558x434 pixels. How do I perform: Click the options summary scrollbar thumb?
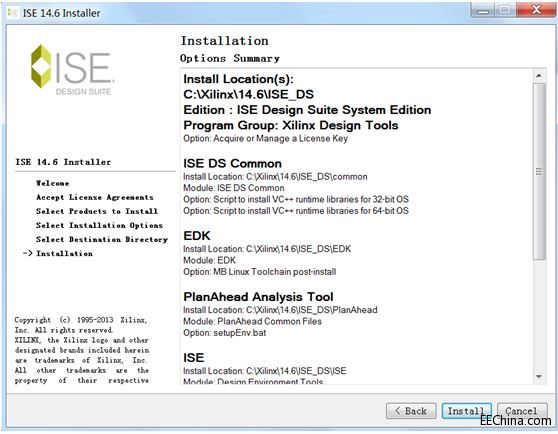(x=539, y=171)
